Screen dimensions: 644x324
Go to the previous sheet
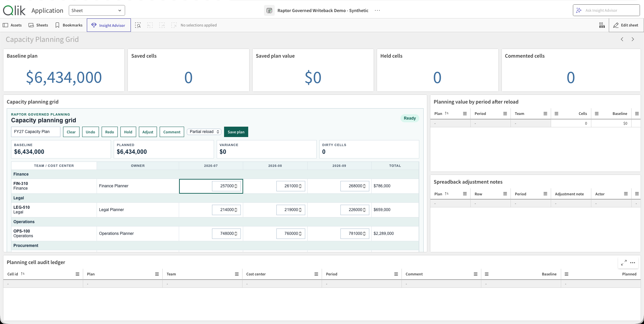(622, 39)
